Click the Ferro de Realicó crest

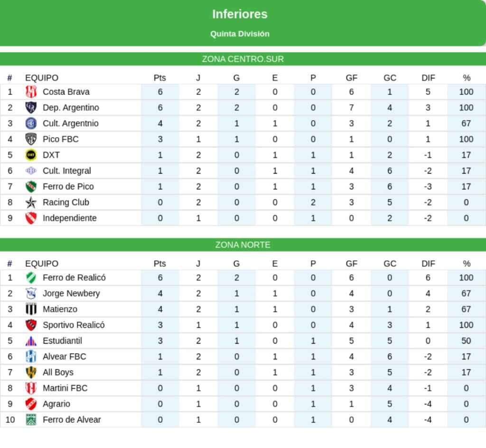pos(31,278)
